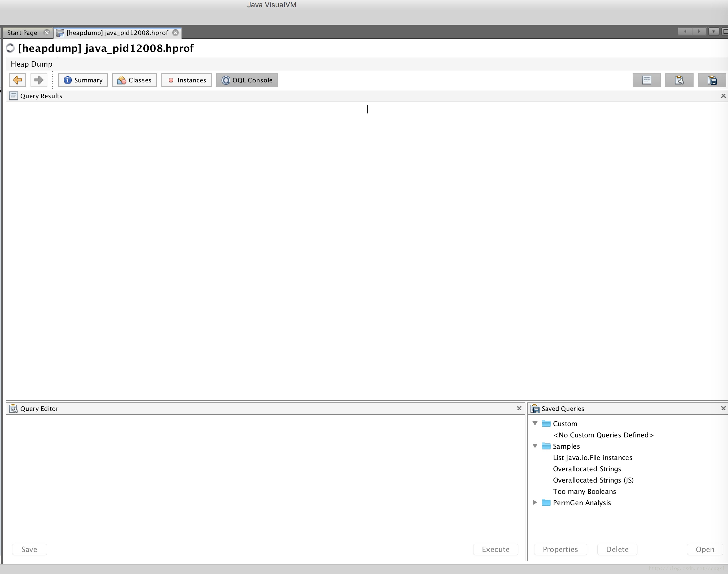Viewport: 728px width, 574px height.
Task: Expand the PermGen Analysis folder
Action: point(535,502)
